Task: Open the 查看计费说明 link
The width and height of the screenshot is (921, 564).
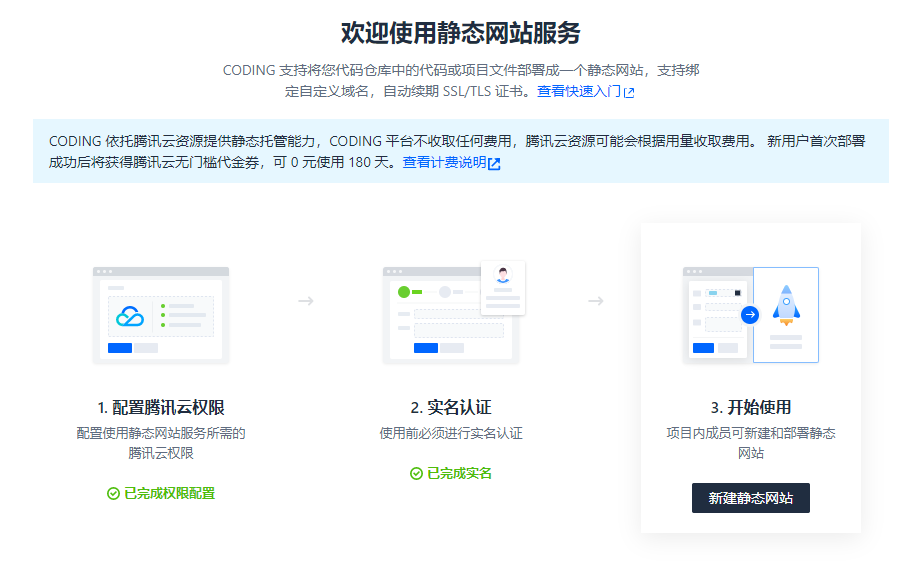Action: (x=444, y=162)
